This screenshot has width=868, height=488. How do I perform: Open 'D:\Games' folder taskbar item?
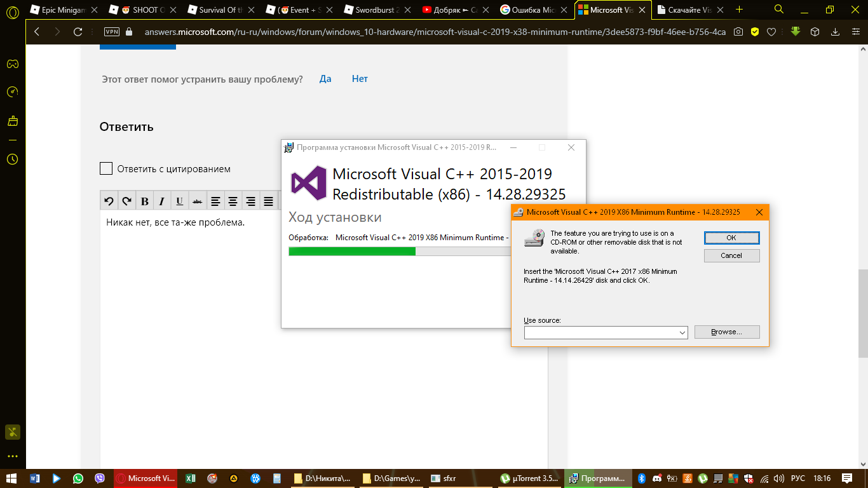pos(391,478)
